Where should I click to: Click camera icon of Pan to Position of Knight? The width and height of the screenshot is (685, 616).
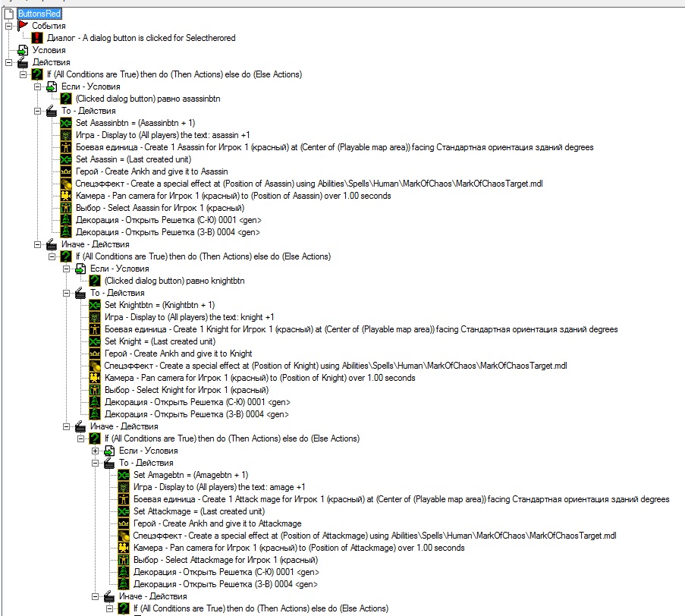pos(95,378)
